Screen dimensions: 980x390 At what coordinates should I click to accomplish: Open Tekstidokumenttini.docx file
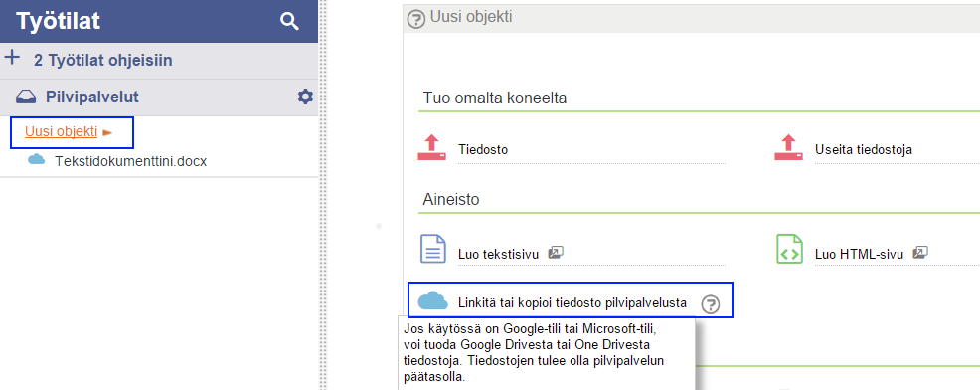pyautogui.click(x=130, y=161)
